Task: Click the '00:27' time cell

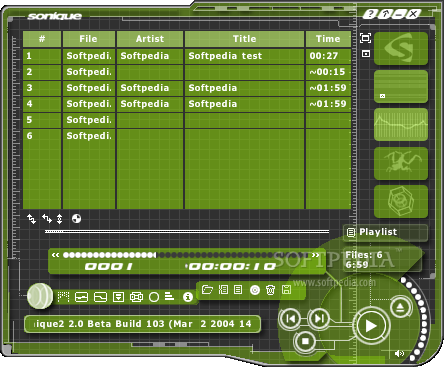Action: pyautogui.click(x=328, y=56)
